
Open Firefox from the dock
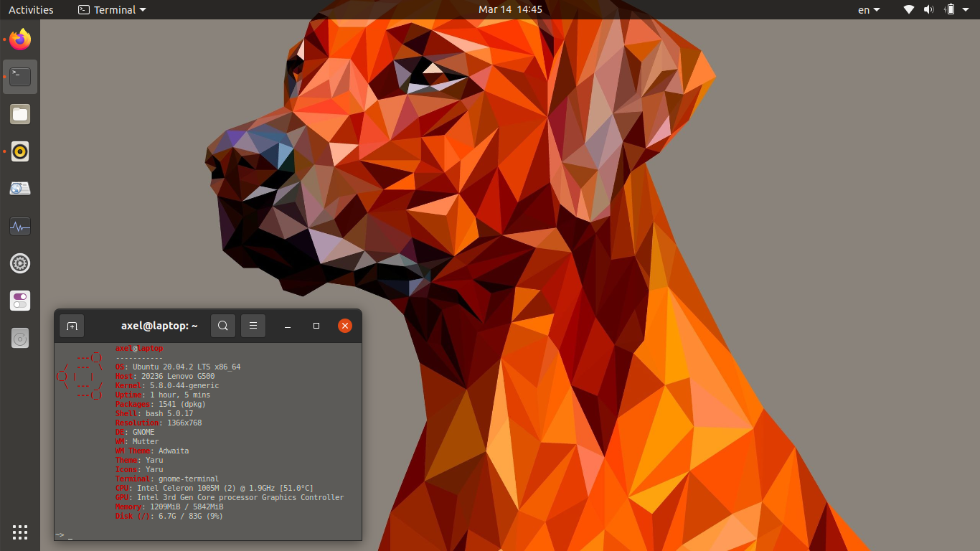[20, 39]
